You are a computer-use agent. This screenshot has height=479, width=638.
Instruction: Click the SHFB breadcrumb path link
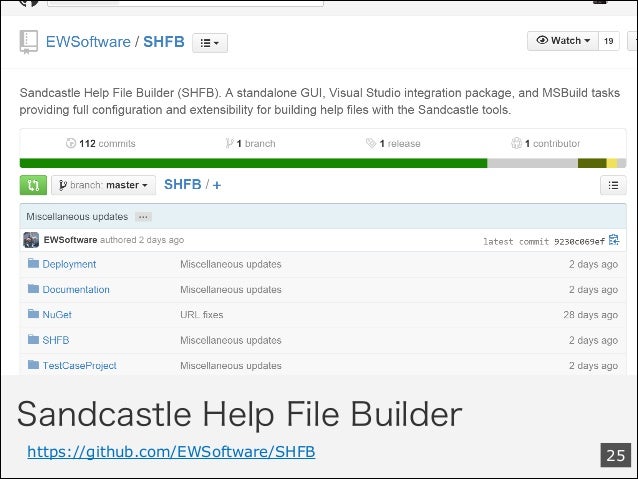point(183,184)
